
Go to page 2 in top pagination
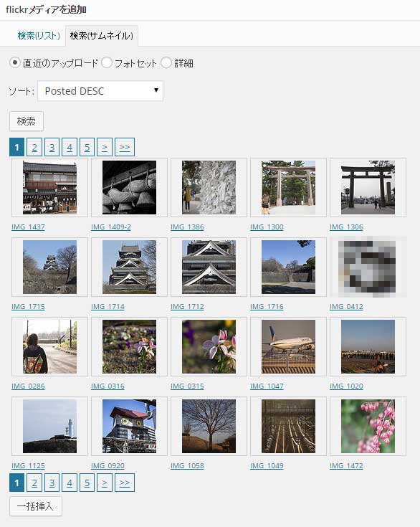[34, 147]
